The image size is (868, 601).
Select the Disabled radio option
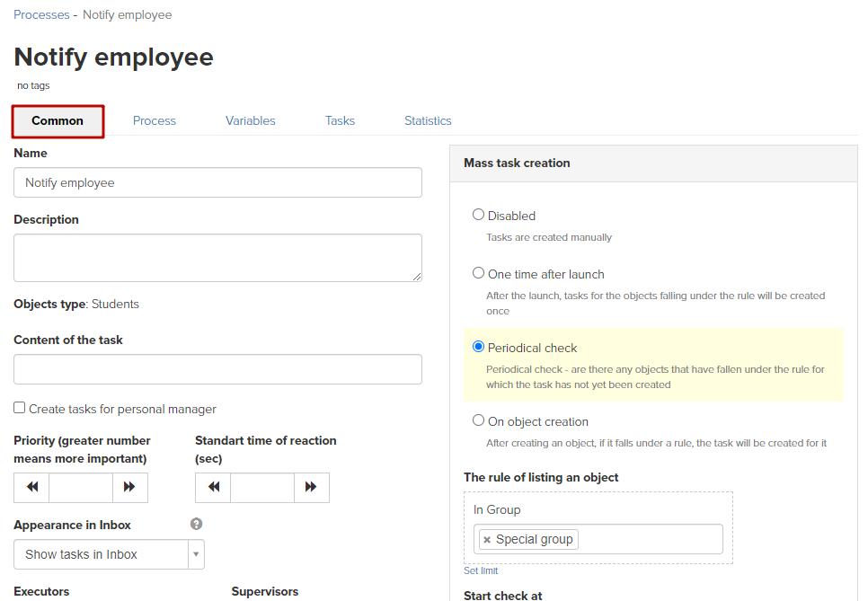pos(478,215)
